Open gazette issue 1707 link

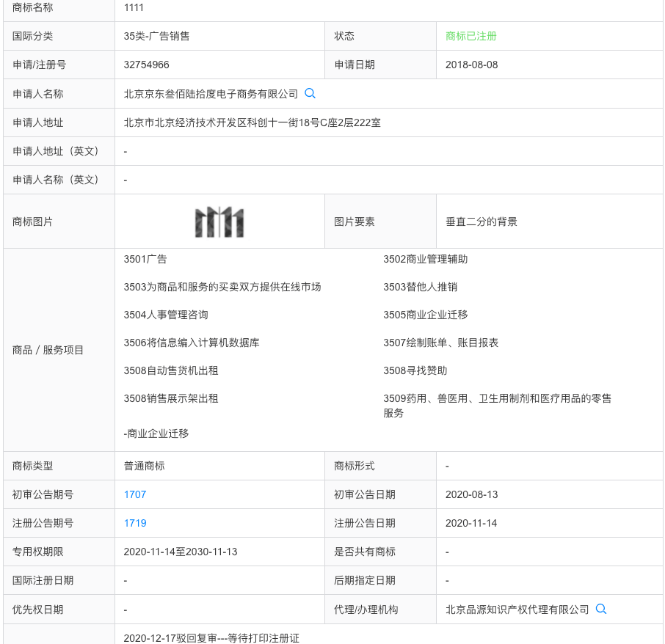(x=134, y=494)
